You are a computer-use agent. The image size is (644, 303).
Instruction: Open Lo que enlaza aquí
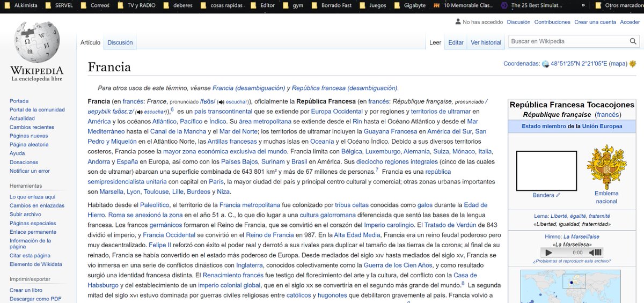[33, 197]
